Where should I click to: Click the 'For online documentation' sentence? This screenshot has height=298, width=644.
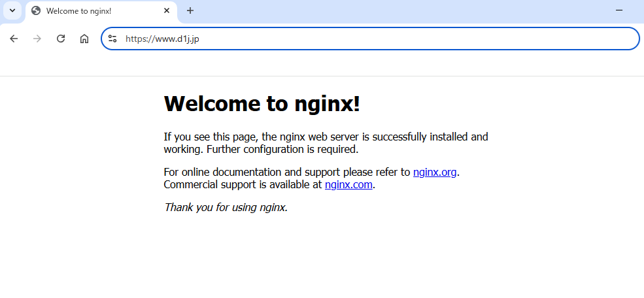click(286, 173)
